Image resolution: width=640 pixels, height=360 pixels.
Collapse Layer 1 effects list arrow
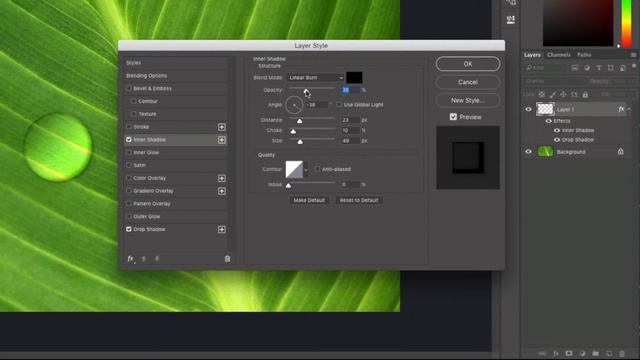pyautogui.click(x=629, y=109)
